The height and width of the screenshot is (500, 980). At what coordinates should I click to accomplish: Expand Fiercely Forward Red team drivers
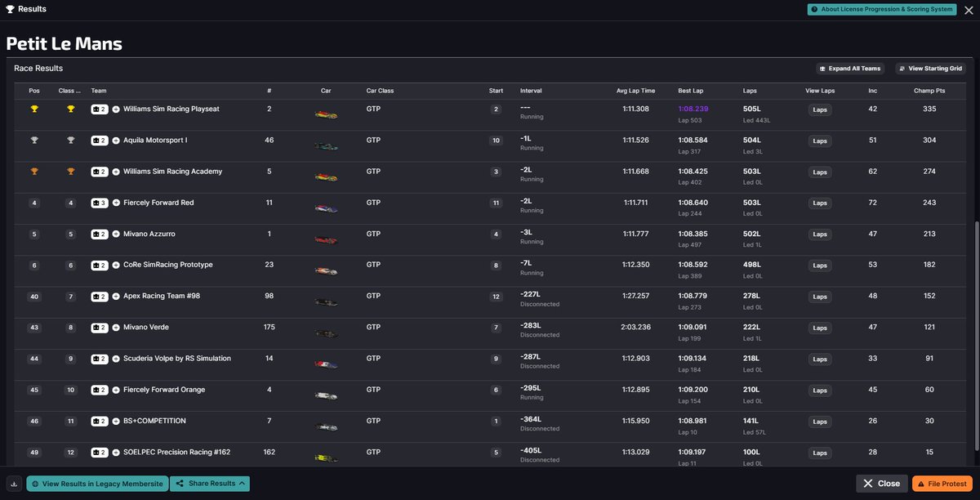click(x=116, y=203)
